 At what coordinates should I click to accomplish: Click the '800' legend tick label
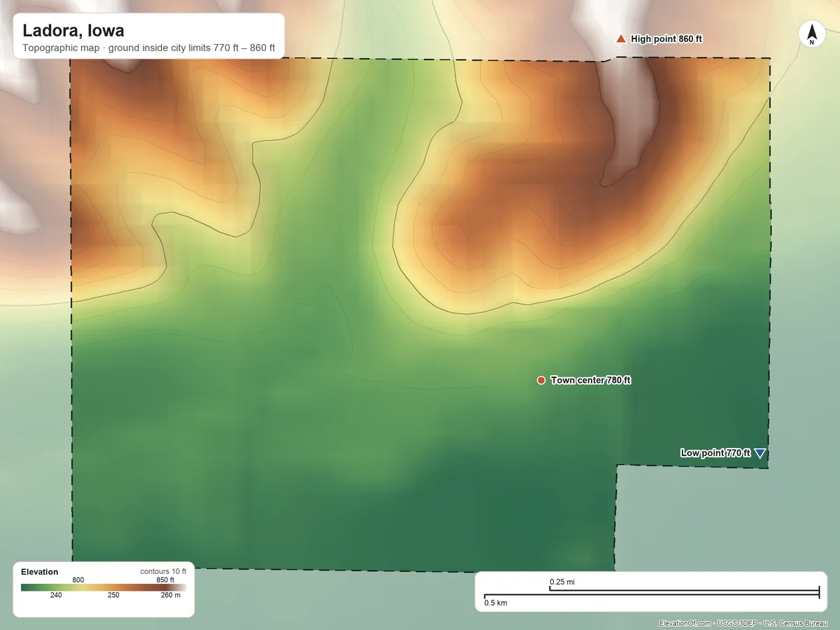[78, 580]
